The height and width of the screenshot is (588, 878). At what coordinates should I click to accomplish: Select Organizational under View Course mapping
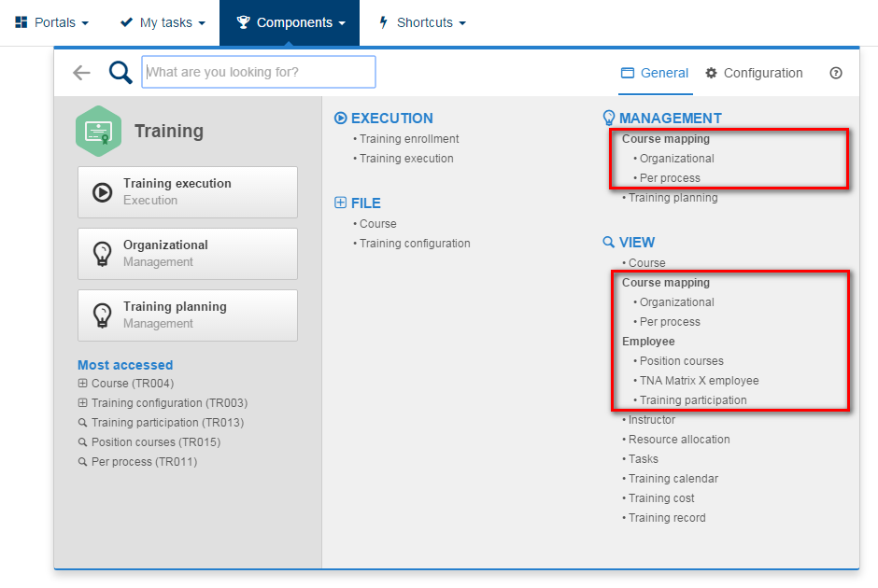(676, 302)
